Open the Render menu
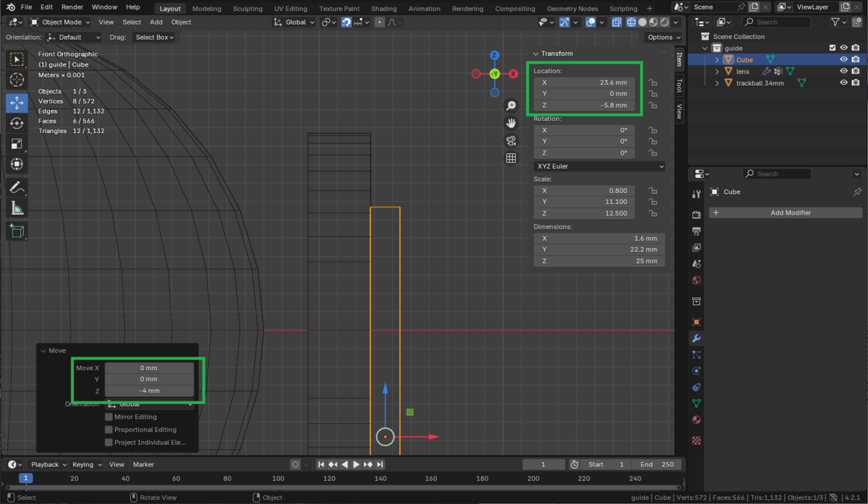Screen dimensions: 868x504 [72, 7]
